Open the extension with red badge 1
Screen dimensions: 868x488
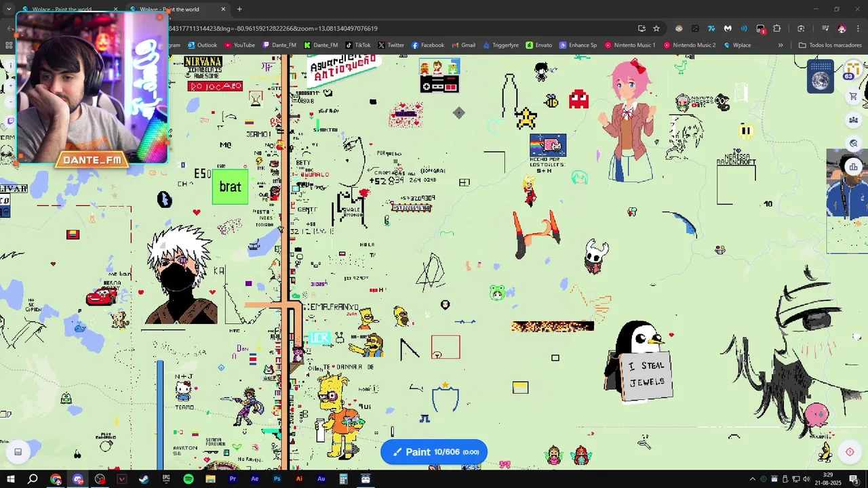point(761,29)
